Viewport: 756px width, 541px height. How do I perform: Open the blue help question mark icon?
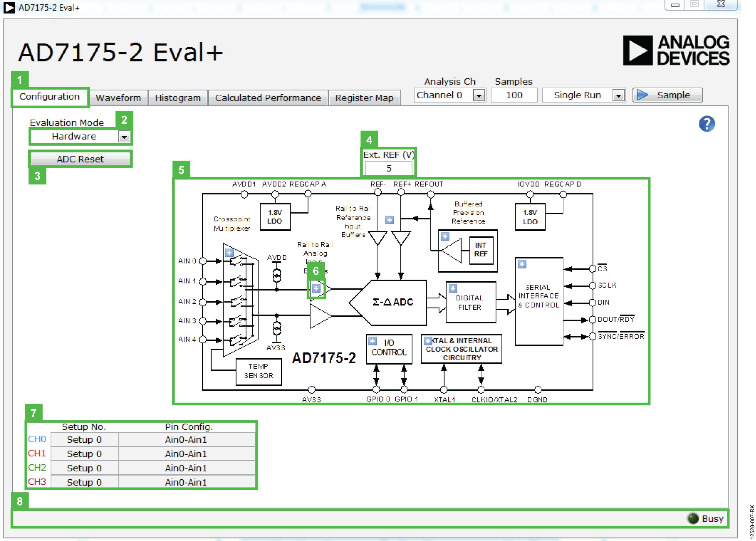[x=706, y=124]
